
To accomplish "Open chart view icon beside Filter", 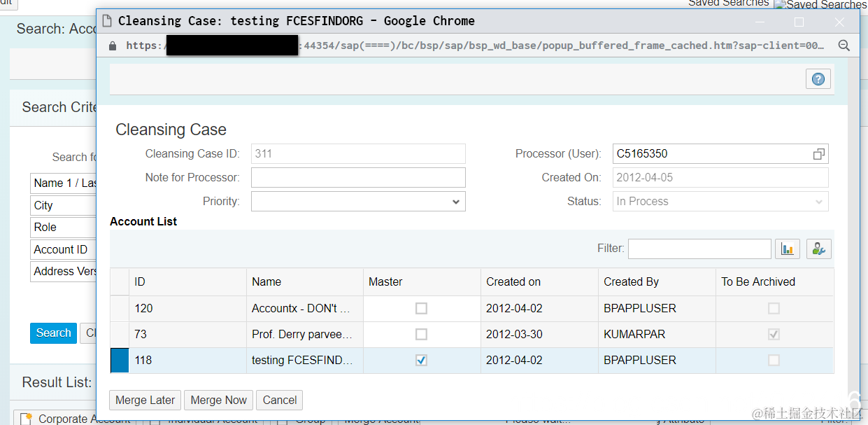I will coord(788,249).
